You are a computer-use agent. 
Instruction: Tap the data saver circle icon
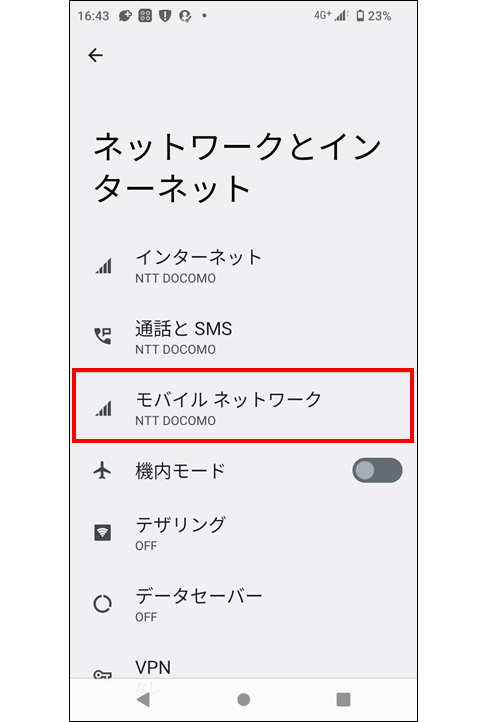point(102,604)
